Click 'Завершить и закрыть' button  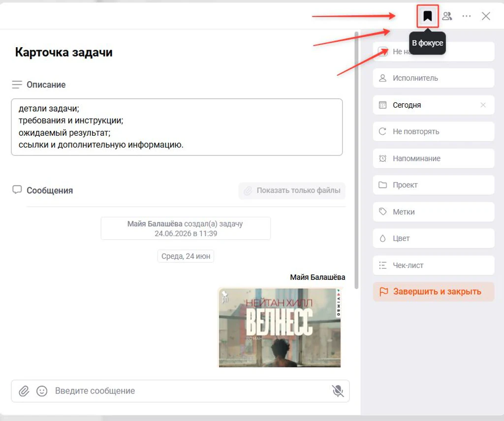coord(433,292)
